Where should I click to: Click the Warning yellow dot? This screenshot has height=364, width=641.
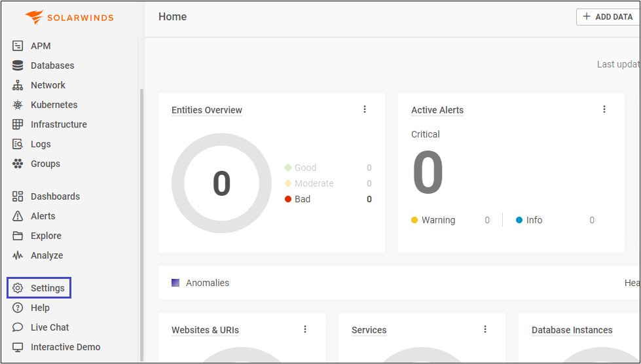coord(414,220)
